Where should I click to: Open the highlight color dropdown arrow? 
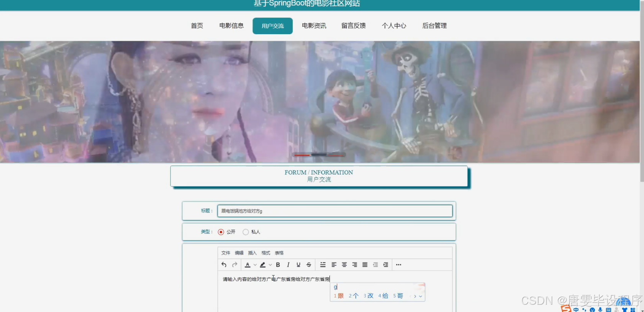pos(270,264)
